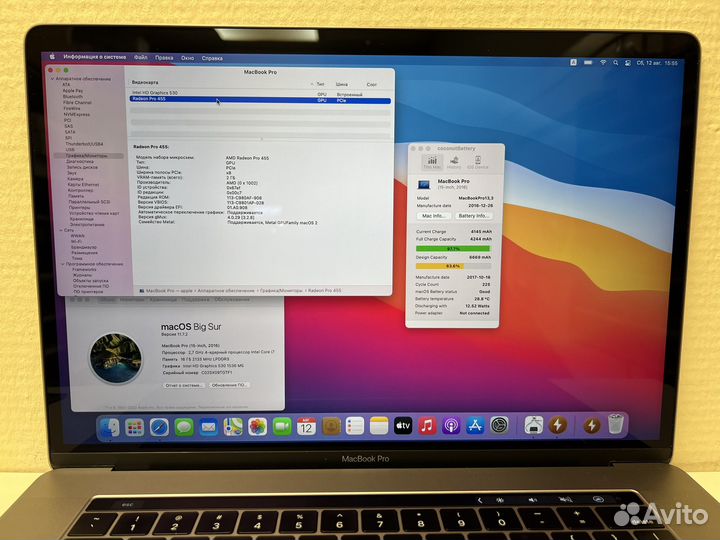The height and width of the screenshot is (540, 720).
Task: Click the Battery Info... button
Action: pyautogui.click(x=473, y=216)
